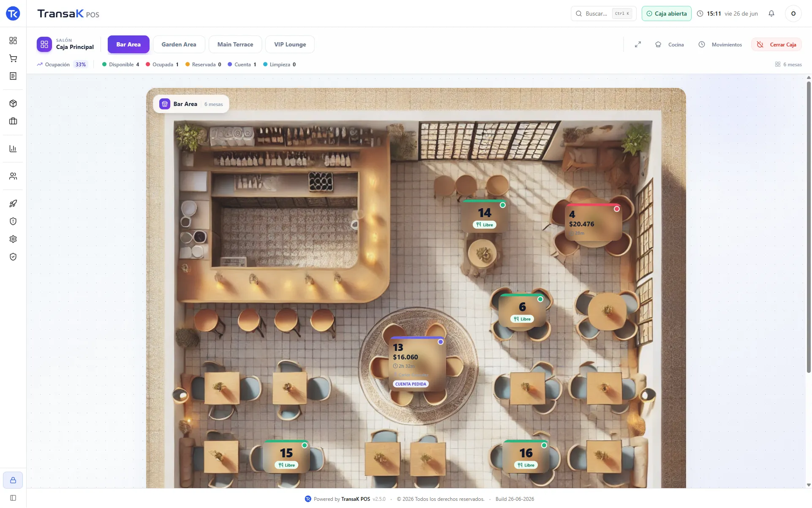Select table 6 on floor plan

point(522,310)
